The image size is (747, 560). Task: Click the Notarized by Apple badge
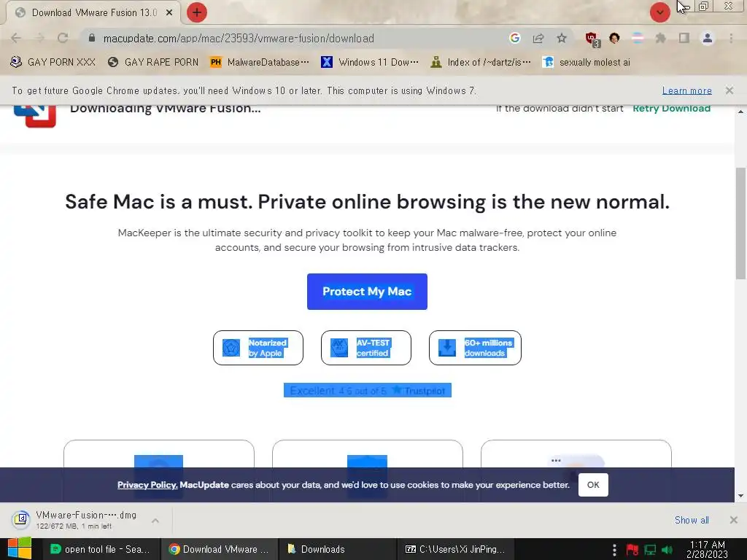258,348
